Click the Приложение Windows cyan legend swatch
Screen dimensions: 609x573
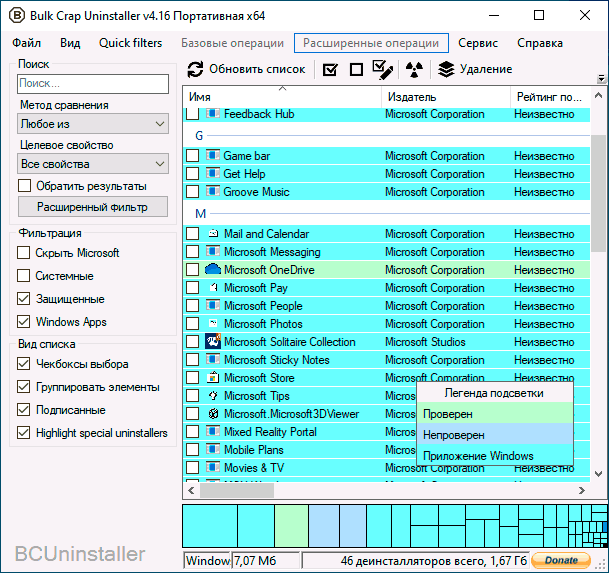[495, 455]
